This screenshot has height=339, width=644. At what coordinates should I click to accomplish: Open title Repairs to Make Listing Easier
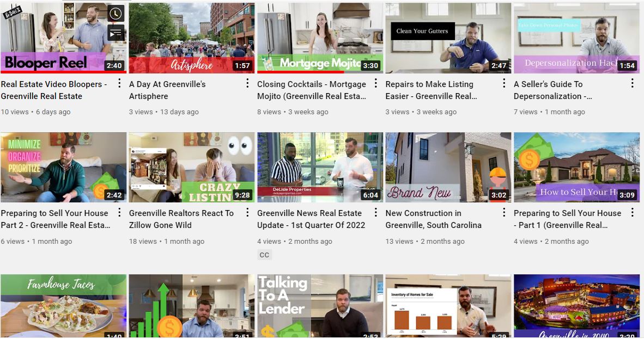(x=432, y=90)
